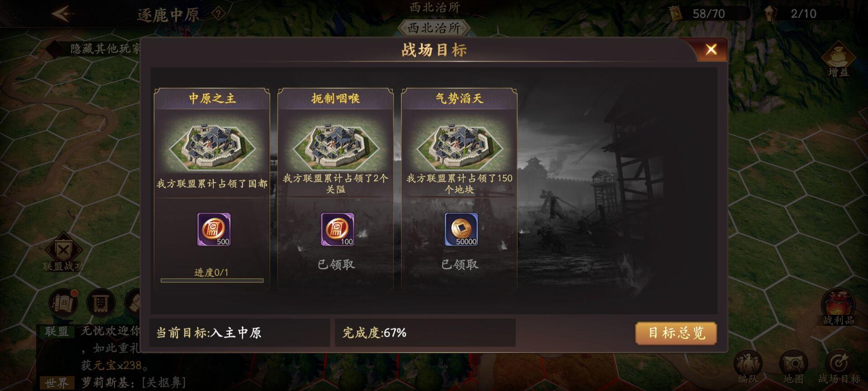This screenshot has height=391, width=868.
Task: Open the 编队 formation icon
Action: click(748, 367)
